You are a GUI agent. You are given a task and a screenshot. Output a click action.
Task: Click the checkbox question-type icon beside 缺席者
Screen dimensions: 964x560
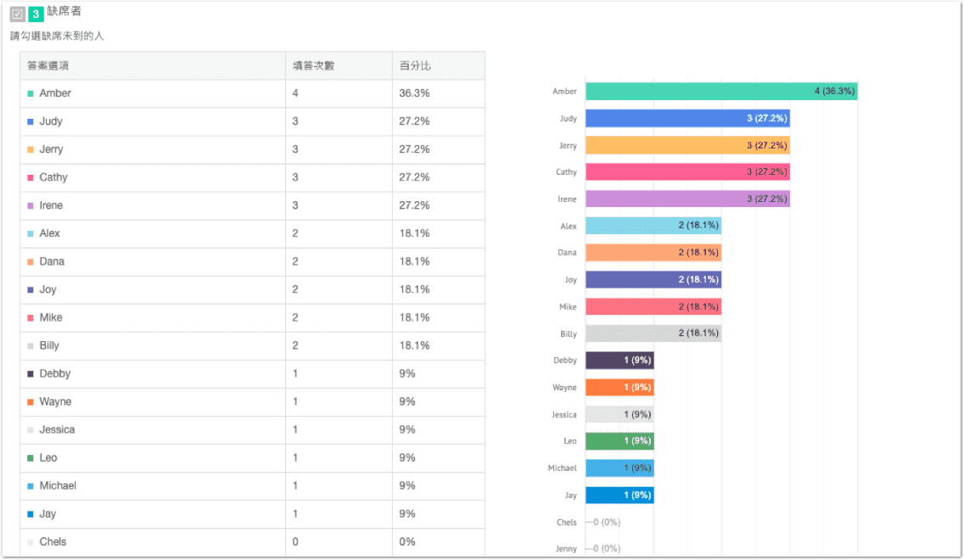tap(17, 14)
